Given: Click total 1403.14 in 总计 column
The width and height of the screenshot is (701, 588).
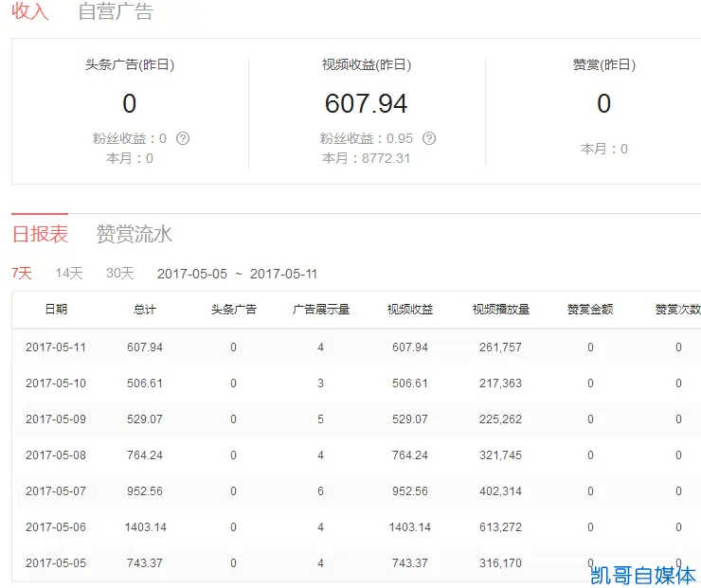Looking at the screenshot, I should coord(145,527).
